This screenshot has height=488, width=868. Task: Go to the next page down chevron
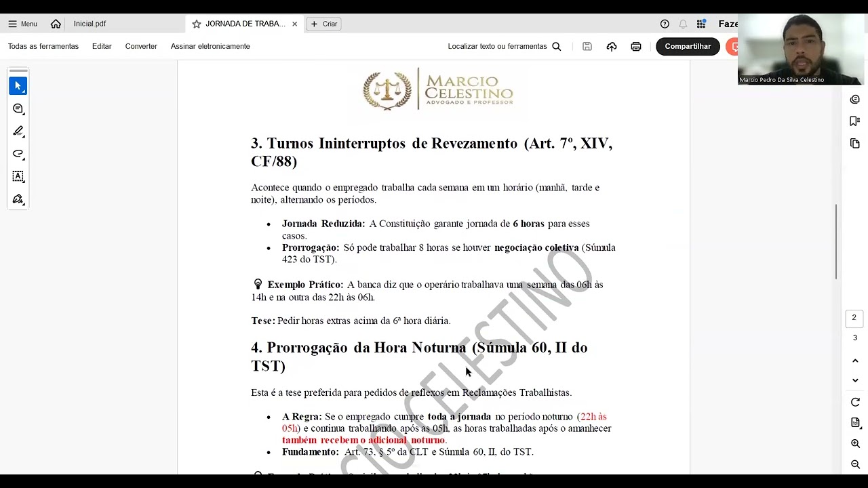tap(855, 380)
